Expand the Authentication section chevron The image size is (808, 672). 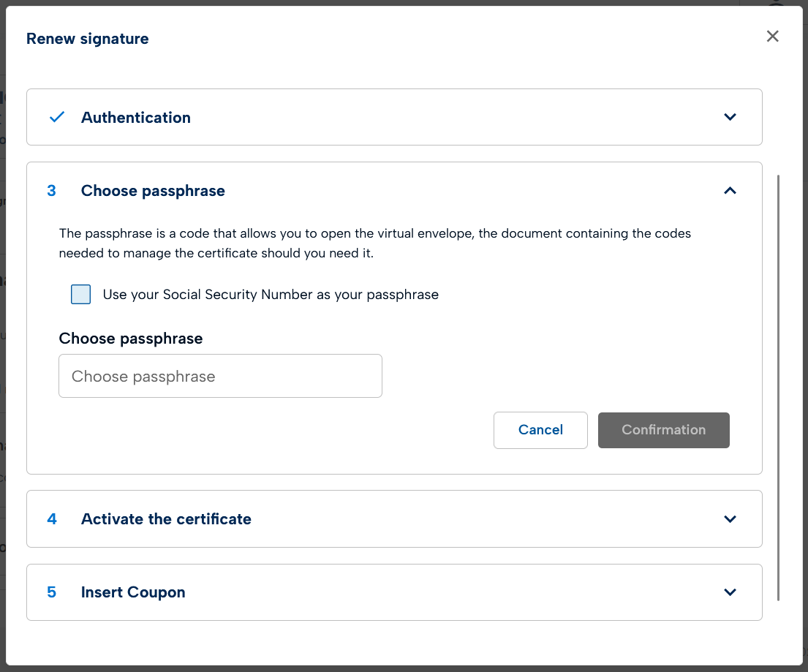(729, 117)
